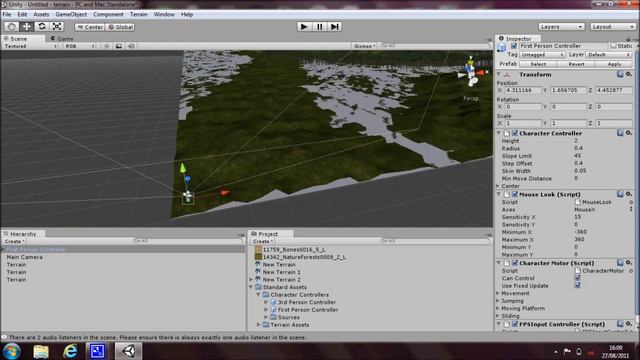Open Create menu in Hierarchy
Screen dimensions: 640x360
tap(15, 241)
